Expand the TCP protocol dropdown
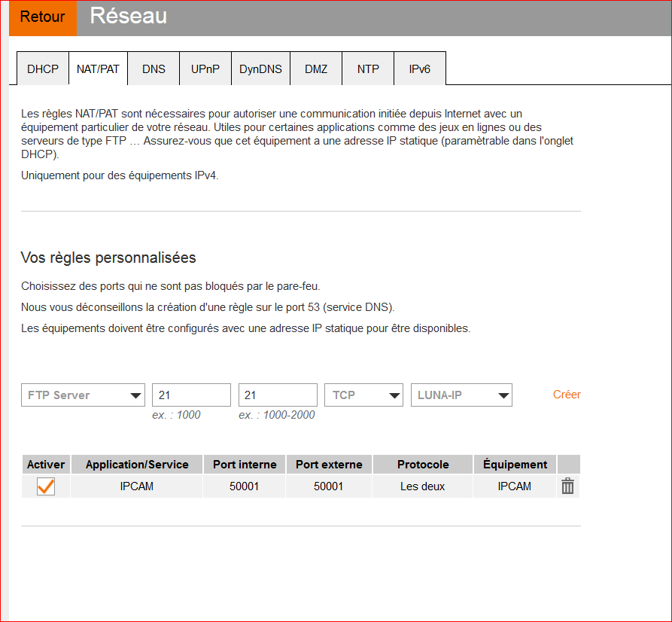The width and height of the screenshot is (672, 622). 363,395
